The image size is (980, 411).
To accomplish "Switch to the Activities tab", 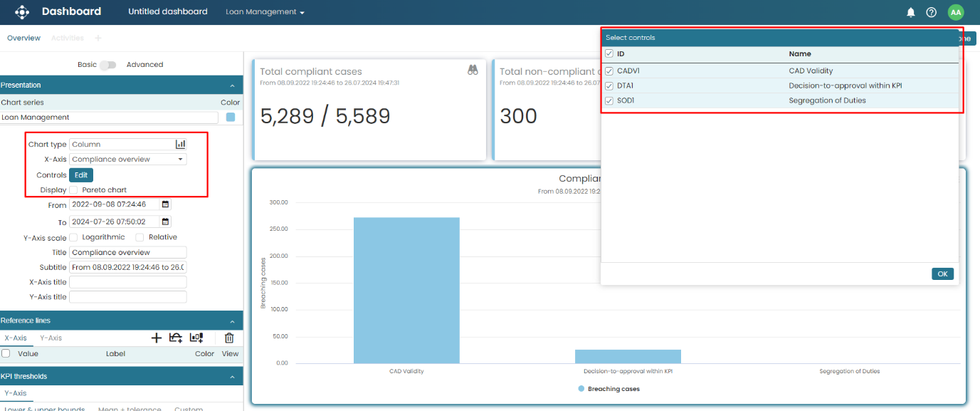I will pos(67,38).
